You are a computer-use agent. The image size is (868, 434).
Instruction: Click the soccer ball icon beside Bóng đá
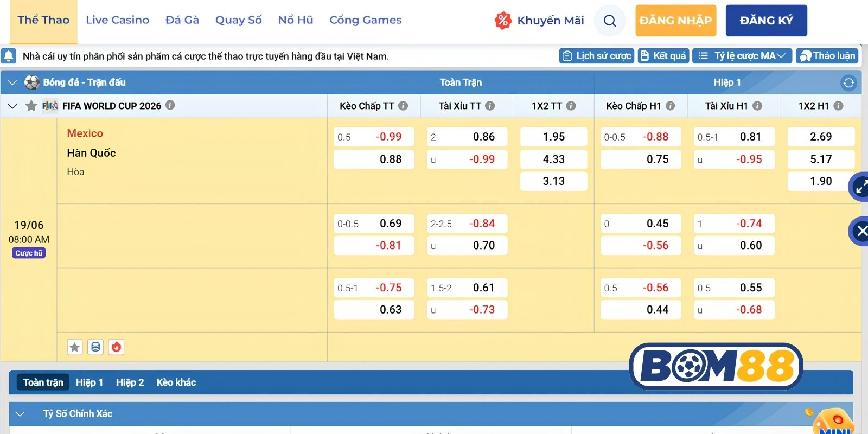[x=32, y=82]
